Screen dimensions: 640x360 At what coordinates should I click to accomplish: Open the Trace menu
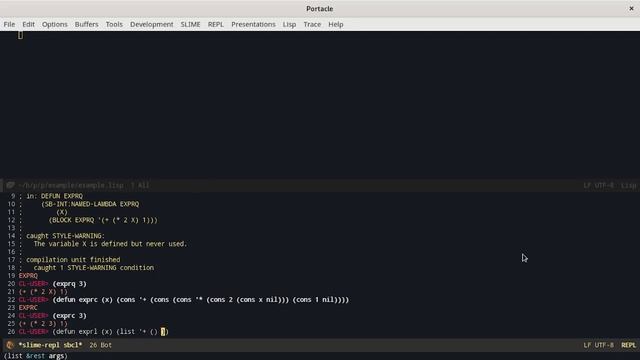(x=312, y=24)
